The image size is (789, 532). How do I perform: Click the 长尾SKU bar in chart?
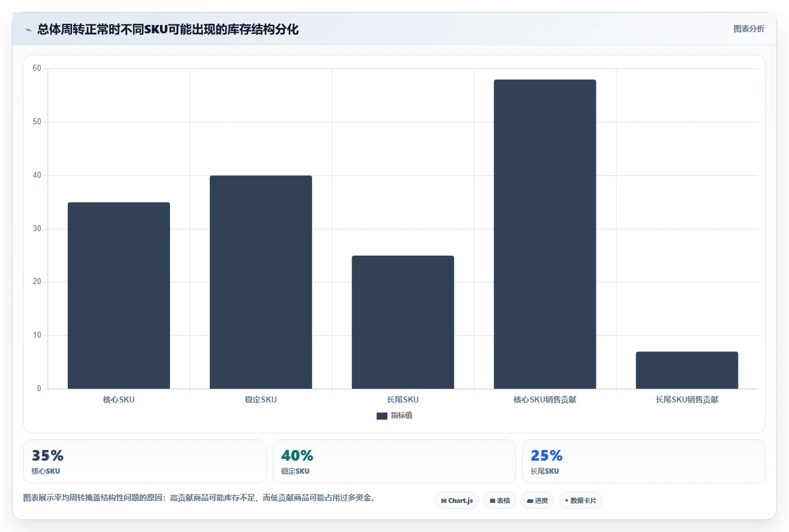click(x=403, y=322)
